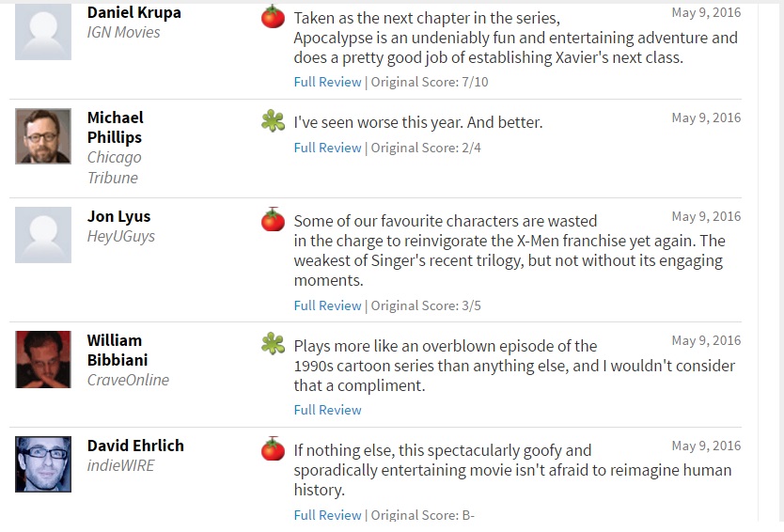Go to the IGN Movies publication page
Screen dimensions: 784x532
123,32
